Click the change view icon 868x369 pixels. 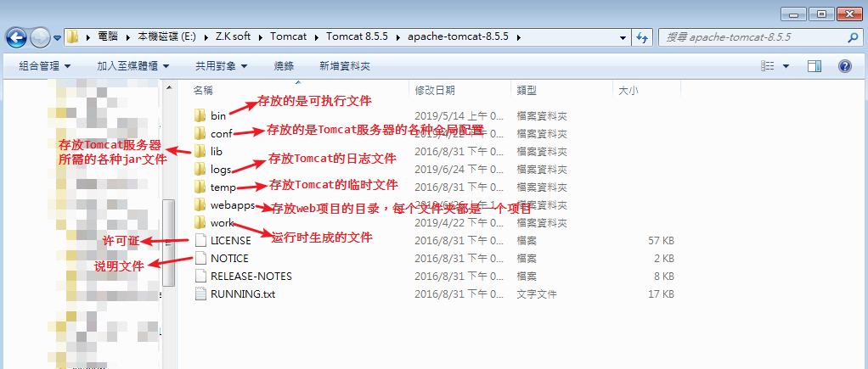[x=767, y=66]
